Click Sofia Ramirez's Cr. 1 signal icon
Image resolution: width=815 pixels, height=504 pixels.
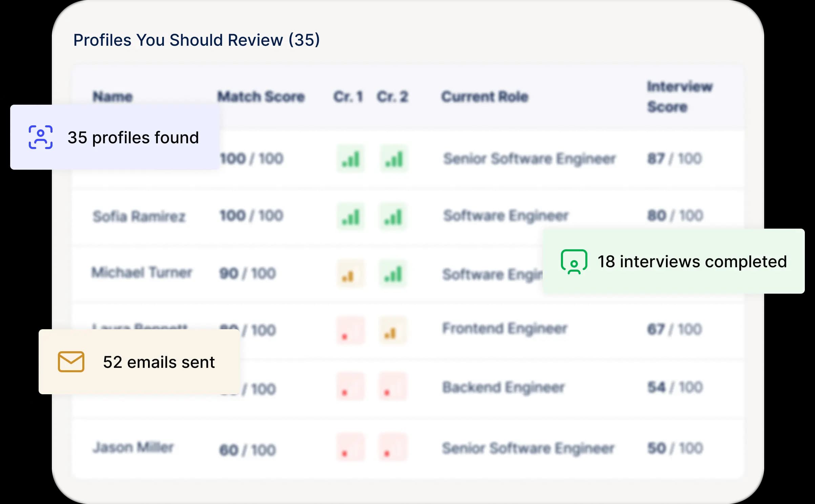[351, 217]
